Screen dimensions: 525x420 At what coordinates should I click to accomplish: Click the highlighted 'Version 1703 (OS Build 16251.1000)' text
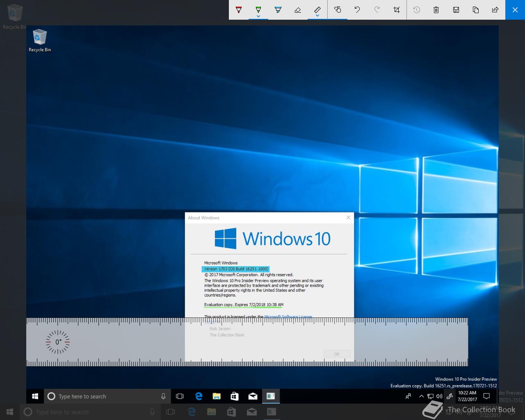pos(236,269)
